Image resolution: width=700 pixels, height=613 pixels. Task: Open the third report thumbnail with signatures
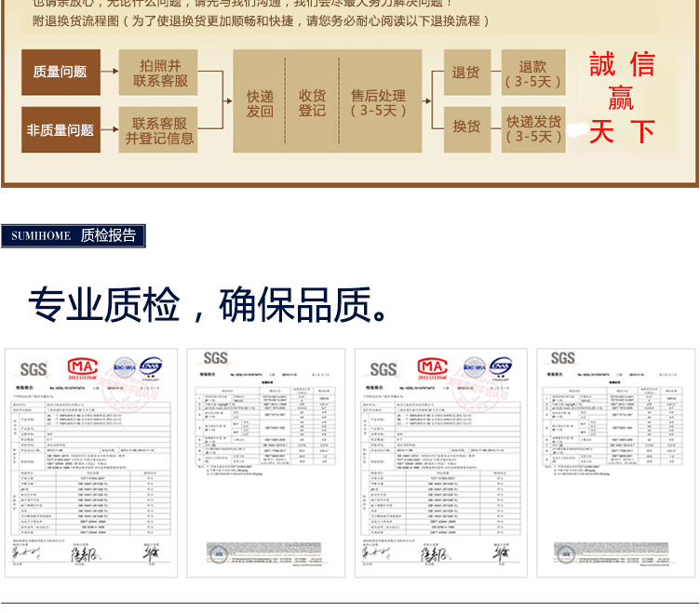(441, 463)
